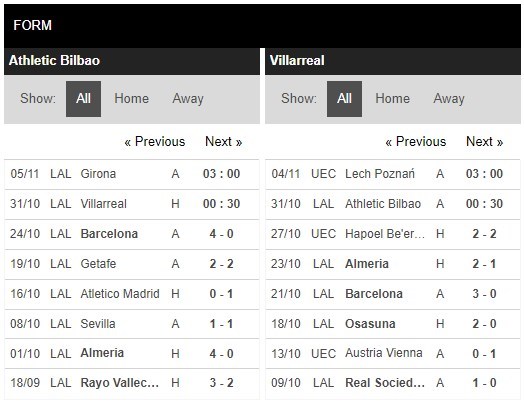Image resolution: width=524 pixels, height=409 pixels.
Task: Open the Lech Poznań match row
Action: (393, 174)
